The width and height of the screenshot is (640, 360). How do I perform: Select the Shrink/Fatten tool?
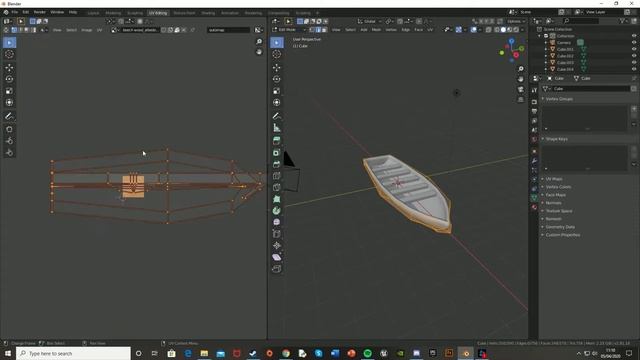click(277, 245)
